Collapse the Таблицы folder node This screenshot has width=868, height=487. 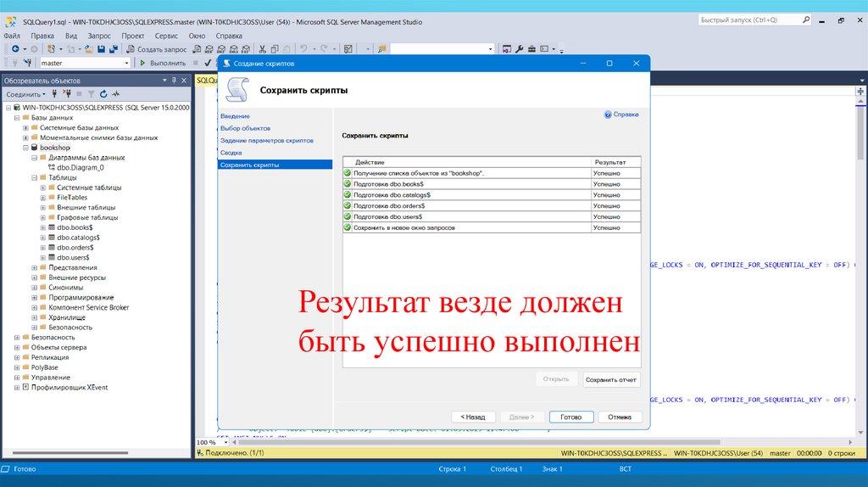[34, 178]
